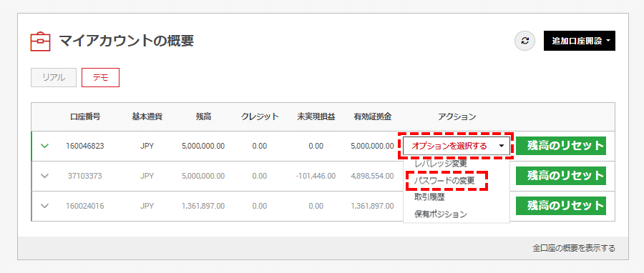The height and width of the screenshot is (273, 644).
Task: Click the クレジット column header
Action: [x=260, y=116]
